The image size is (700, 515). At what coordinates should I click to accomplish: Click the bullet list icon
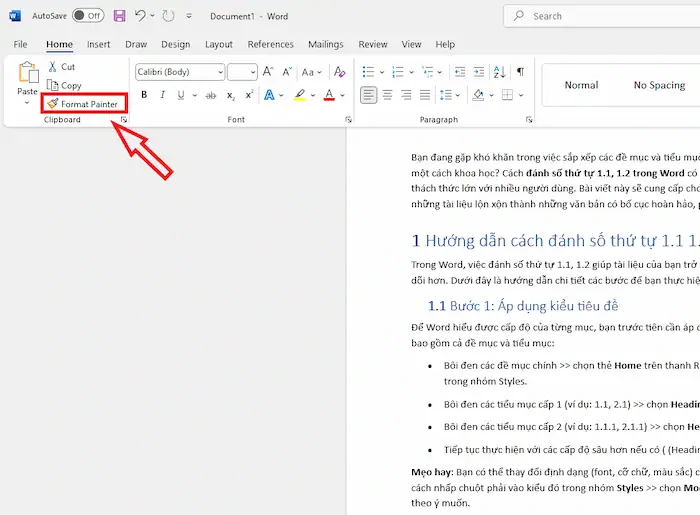coord(369,72)
